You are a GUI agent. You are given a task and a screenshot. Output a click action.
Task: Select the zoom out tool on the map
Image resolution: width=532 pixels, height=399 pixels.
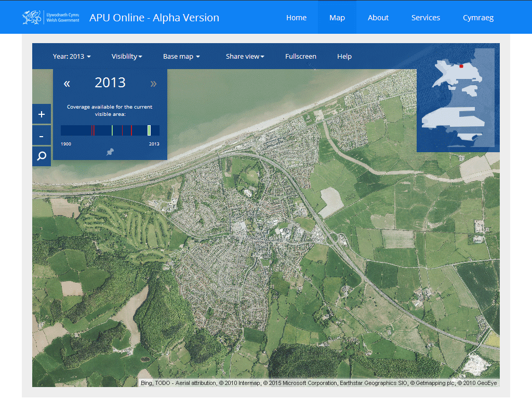click(42, 135)
